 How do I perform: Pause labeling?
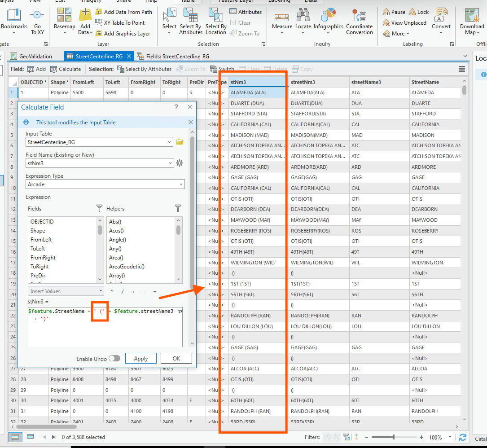pyautogui.click(x=394, y=12)
